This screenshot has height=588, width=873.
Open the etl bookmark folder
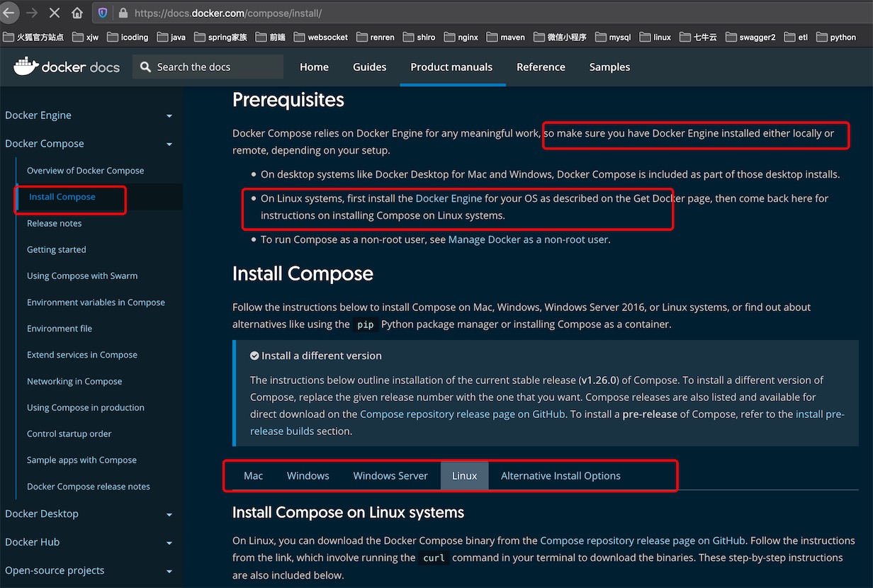795,37
